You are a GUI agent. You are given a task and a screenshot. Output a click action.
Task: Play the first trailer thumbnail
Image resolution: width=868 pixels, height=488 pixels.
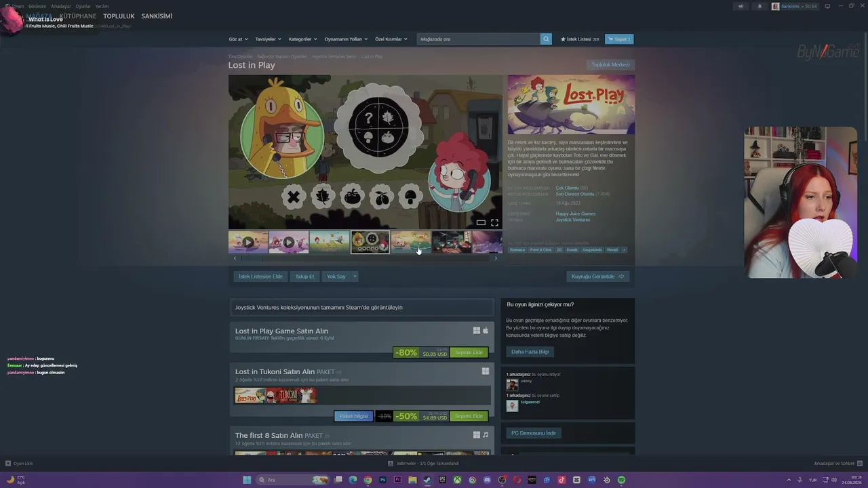coord(248,242)
